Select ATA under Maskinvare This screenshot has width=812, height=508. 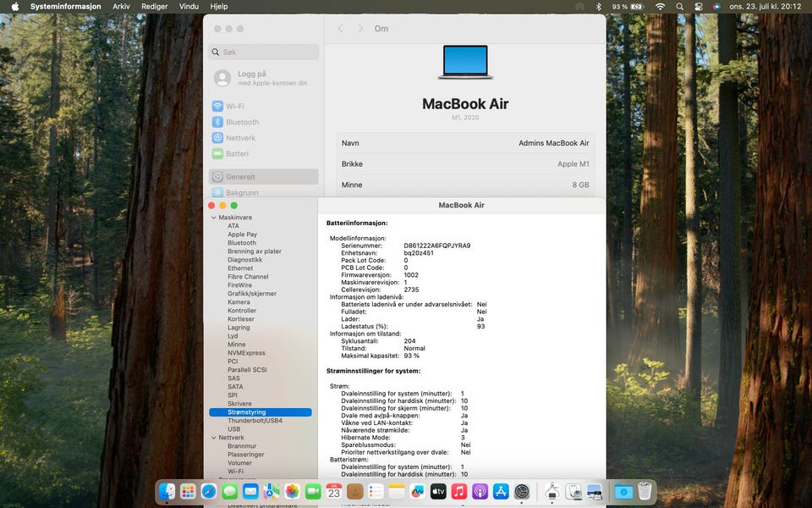(x=233, y=226)
